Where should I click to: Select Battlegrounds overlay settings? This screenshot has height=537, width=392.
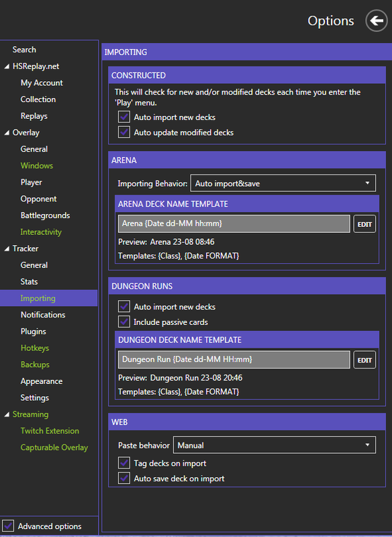[45, 215]
